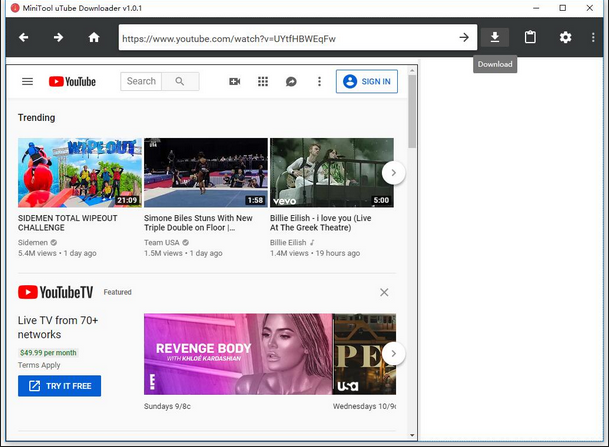Click the page scrollbar thumb

[412, 111]
